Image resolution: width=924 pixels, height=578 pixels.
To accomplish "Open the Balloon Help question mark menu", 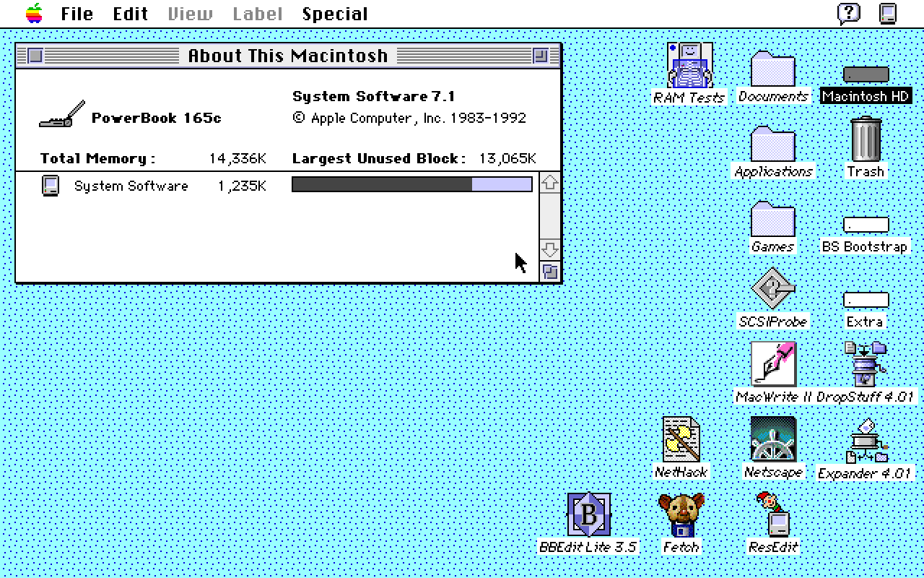I will [x=849, y=14].
